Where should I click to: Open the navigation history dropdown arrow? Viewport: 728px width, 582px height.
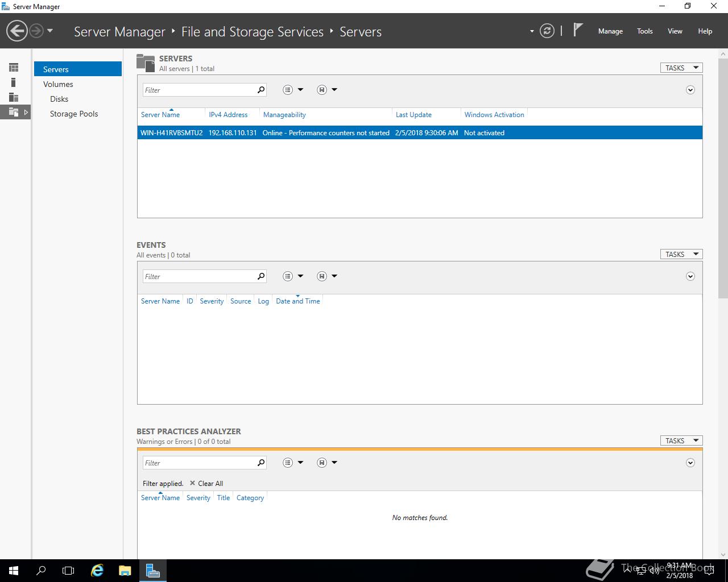50,31
